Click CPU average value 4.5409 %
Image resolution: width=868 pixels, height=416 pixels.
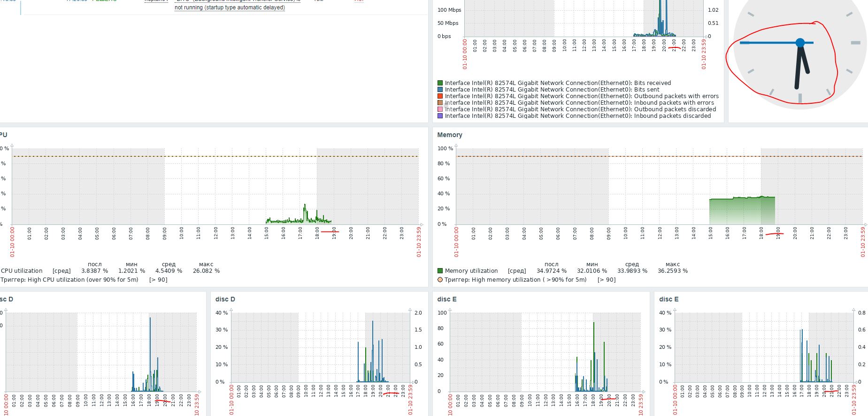[169, 271]
